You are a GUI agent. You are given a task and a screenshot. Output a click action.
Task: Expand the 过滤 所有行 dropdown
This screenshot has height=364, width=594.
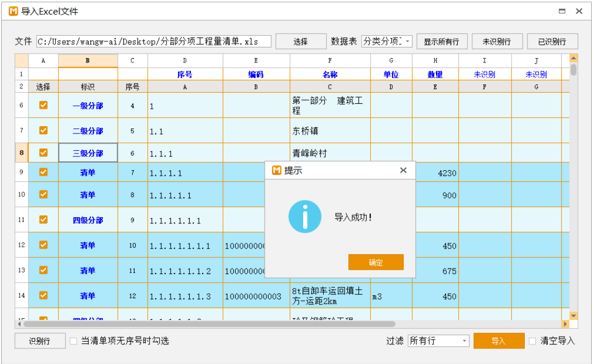tap(438, 341)
